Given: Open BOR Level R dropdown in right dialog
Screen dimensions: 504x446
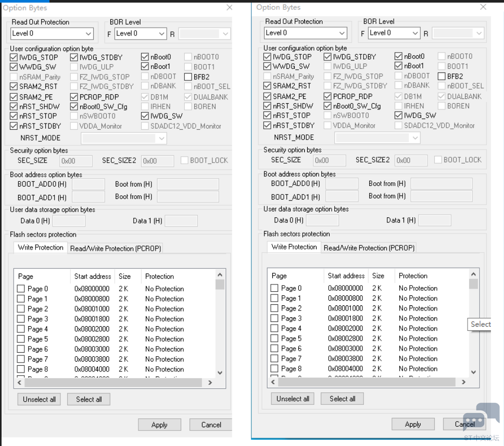Looking at the screenshot, I should tap(458, 33).
